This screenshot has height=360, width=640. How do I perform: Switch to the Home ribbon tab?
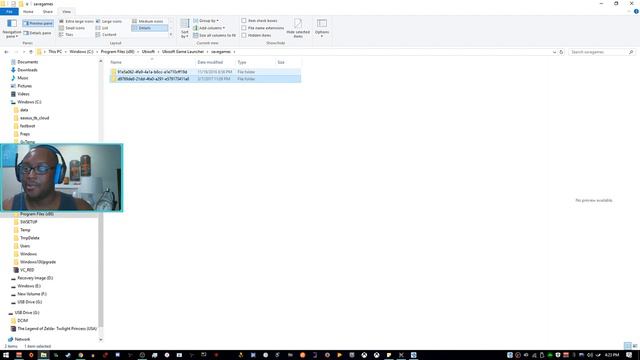[28, 11]
